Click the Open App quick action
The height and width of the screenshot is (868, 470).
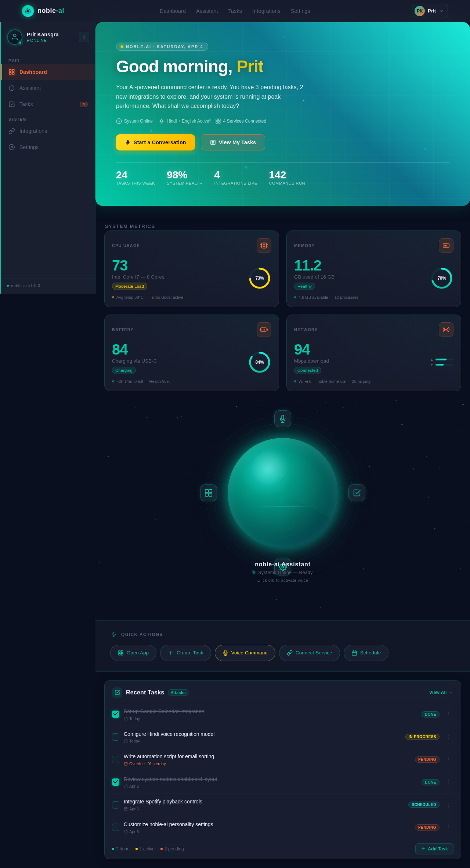click(133, 653)
